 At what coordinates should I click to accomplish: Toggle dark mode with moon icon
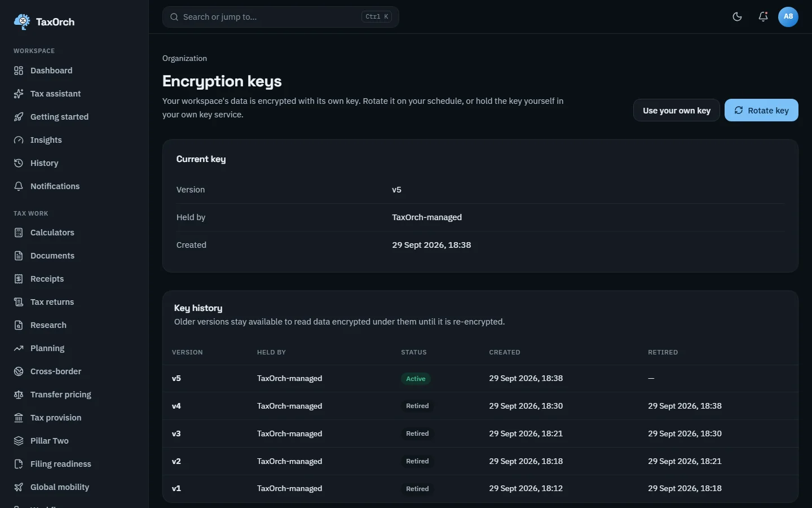click(737, 17)
